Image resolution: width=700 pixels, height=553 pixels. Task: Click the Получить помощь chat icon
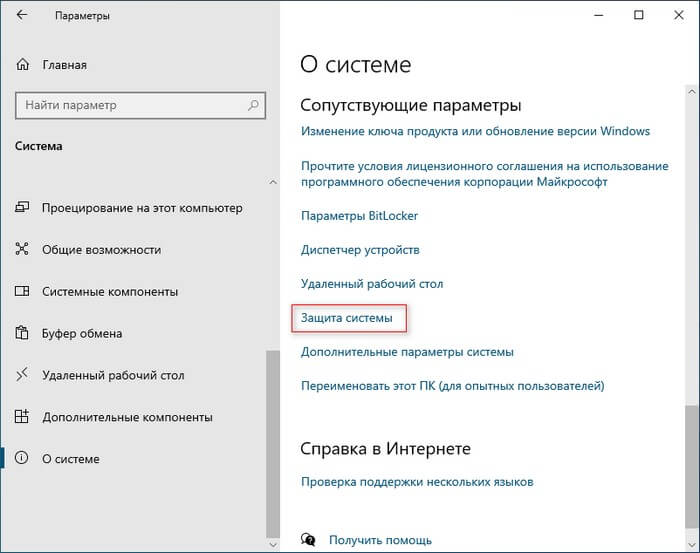pos(309,540)
